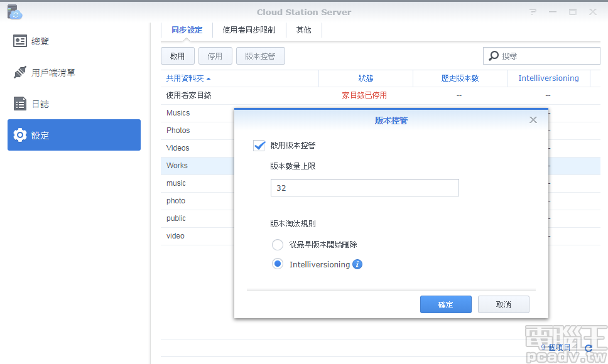Click the version limit field showing 32
The height and width of the screenshot is (364, 608).
364,187
